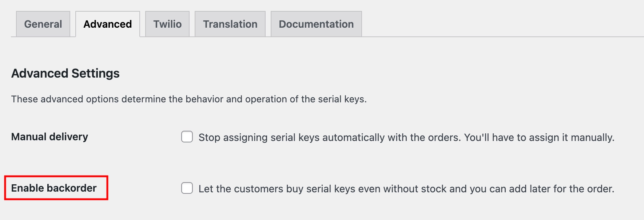The height and width of the screenshot is (220, 644).
Task: View the Documentation tab
Action: pos(316,24)
